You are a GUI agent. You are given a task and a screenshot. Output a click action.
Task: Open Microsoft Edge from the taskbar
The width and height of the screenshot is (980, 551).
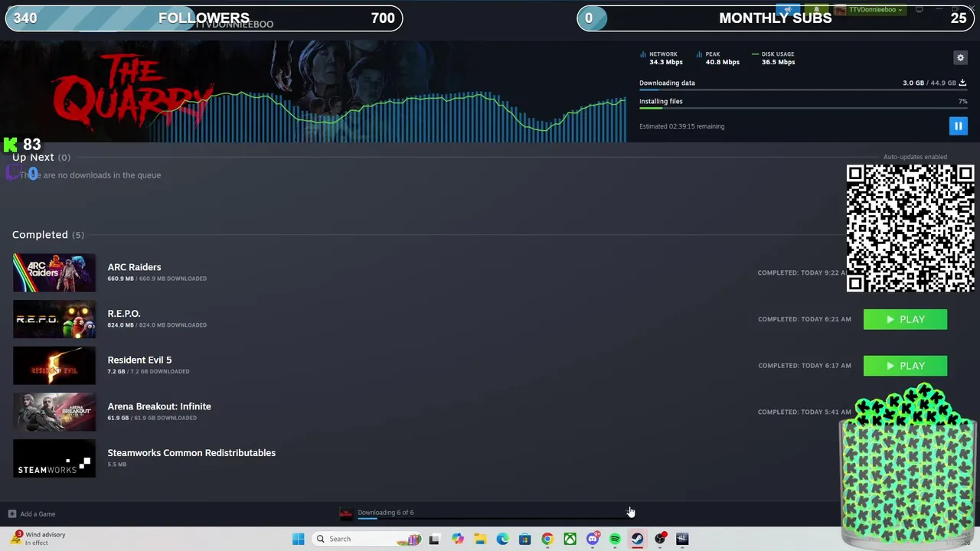pyautogui.click(x=502, y=539)
